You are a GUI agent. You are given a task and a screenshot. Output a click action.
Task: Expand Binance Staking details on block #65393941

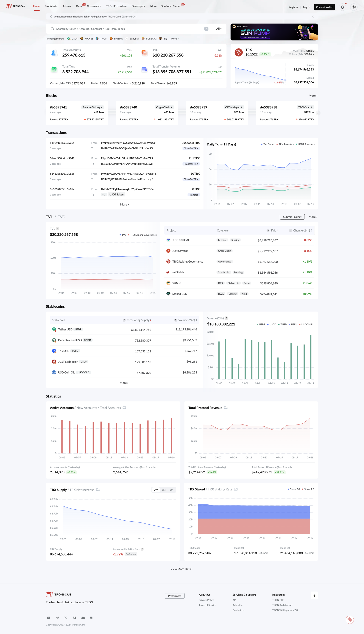[92, 107]
